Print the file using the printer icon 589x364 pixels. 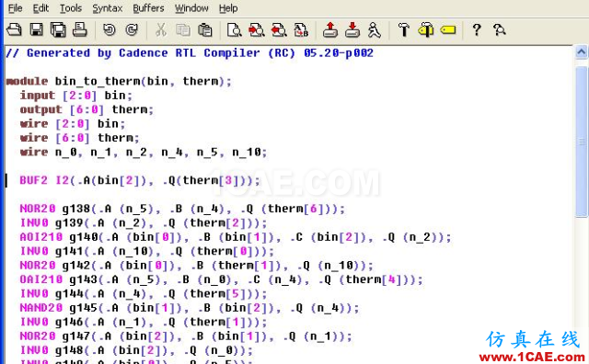[80, 29]
